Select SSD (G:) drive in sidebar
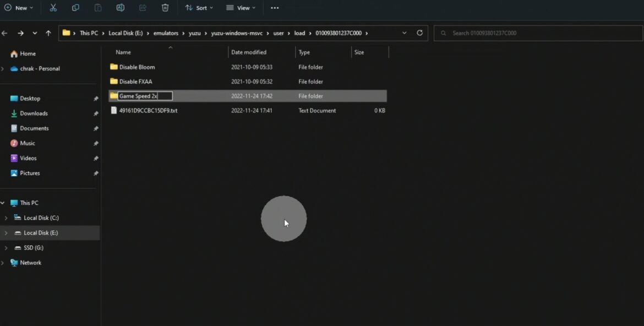The height and width of the screenshot is (326, 644). tap(33, 248)
